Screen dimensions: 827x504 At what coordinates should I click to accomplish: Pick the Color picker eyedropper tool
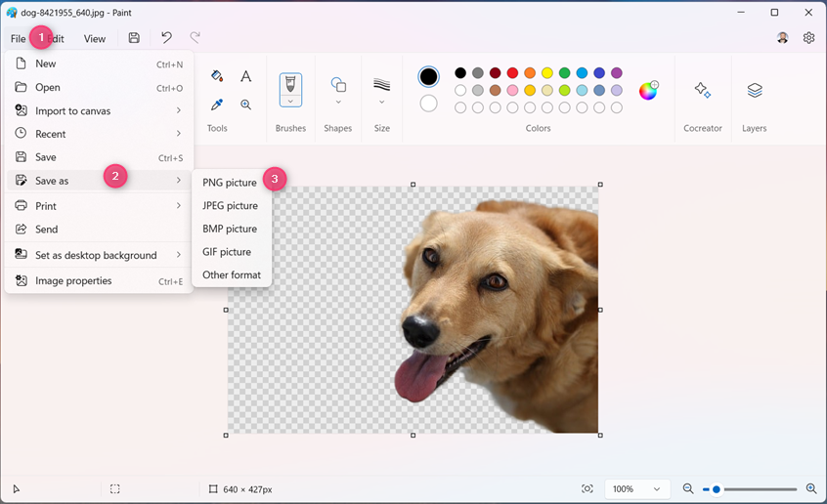(x=217, y=105)
